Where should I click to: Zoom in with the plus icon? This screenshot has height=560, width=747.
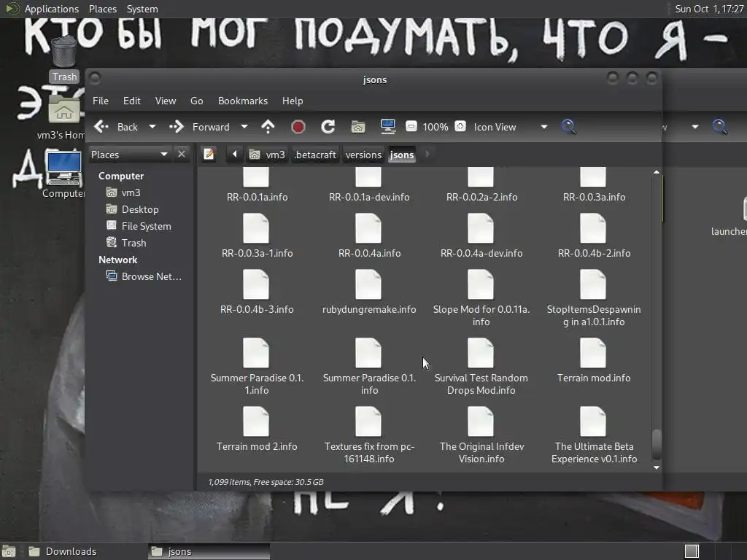(460, 126)
